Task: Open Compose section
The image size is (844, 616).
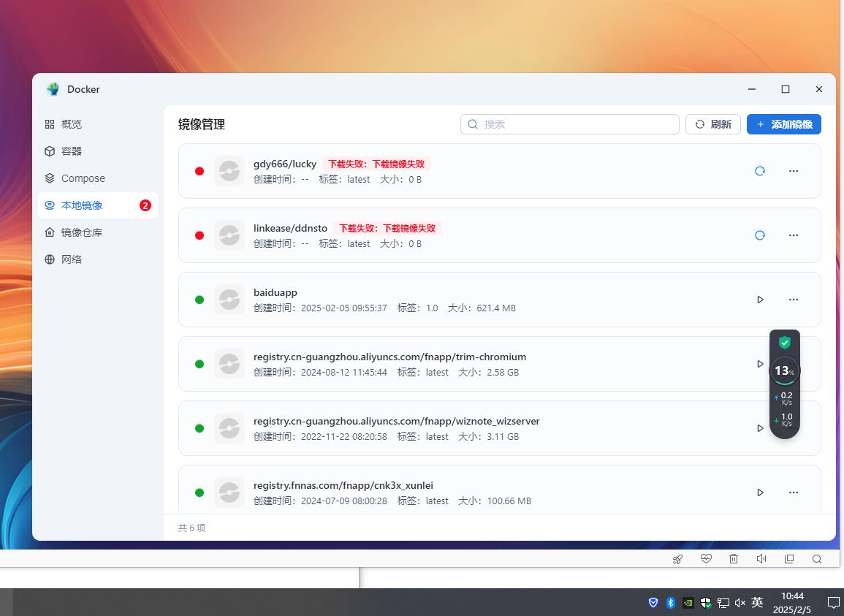Action: tap(97, 178)
